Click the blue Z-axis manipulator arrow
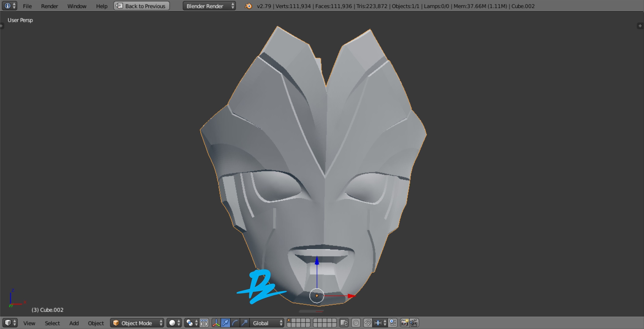This screenshot has width=644, height=329. (x=317, y=261)
